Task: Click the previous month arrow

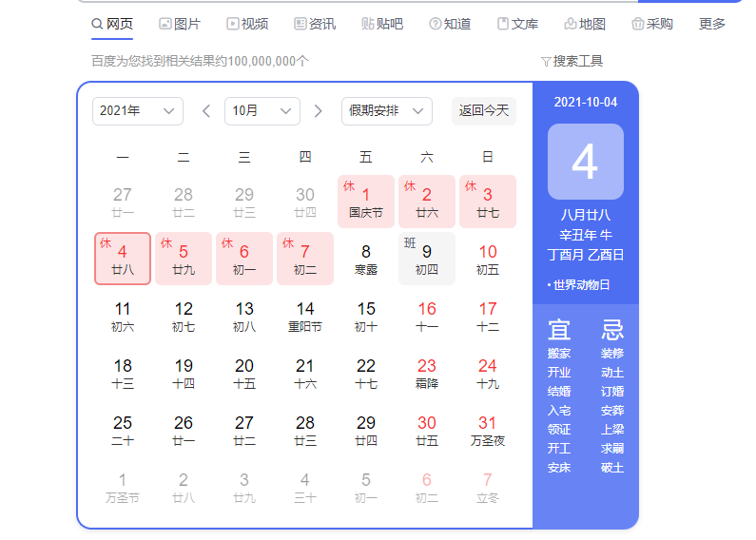Action: tap(206, 111)
